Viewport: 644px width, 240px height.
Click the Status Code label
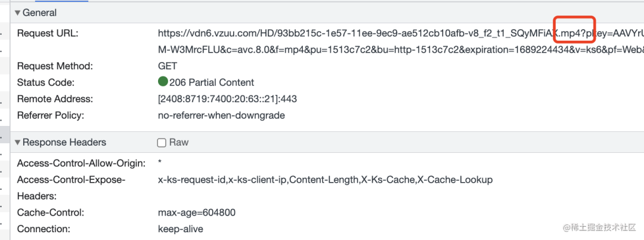(45, 82)
